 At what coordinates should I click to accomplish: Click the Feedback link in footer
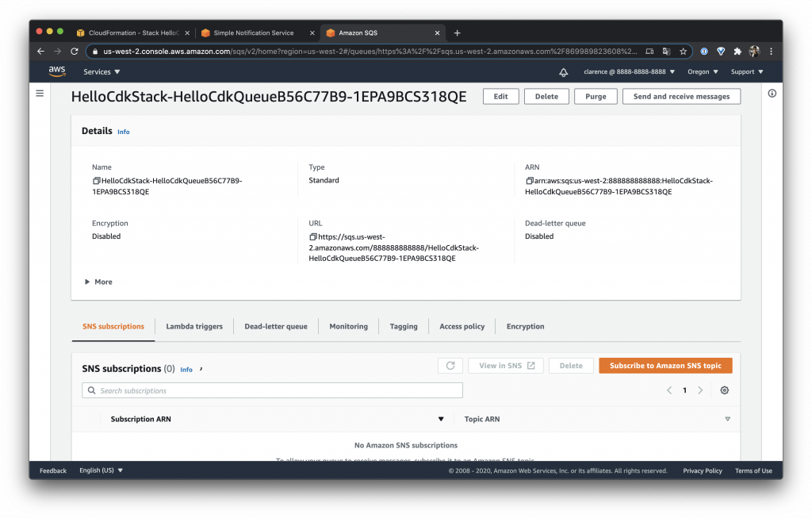coord(53,471)
